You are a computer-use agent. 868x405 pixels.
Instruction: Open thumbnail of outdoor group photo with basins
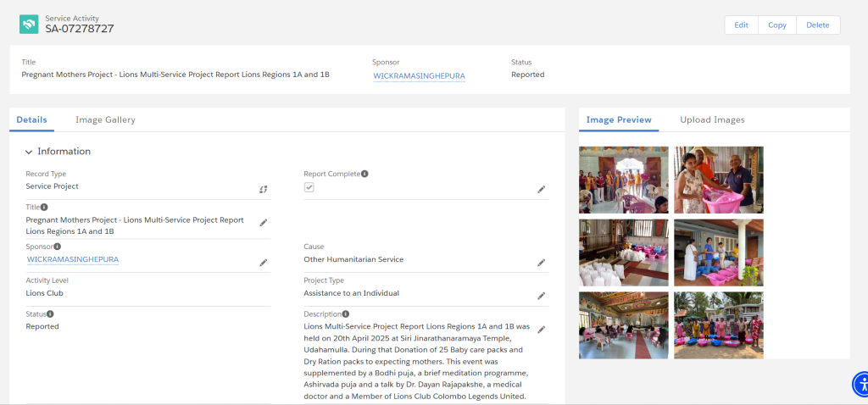[x=719, y=325]
